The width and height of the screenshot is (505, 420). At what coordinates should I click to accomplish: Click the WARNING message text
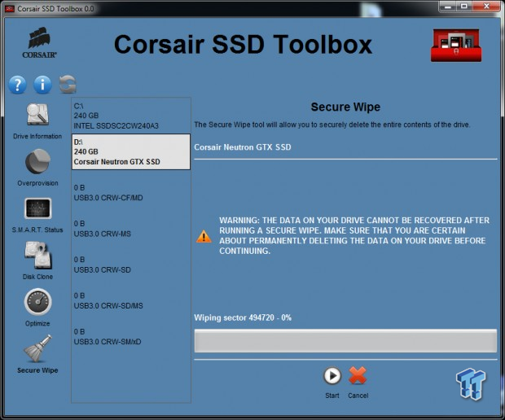(x=354, y=235)
